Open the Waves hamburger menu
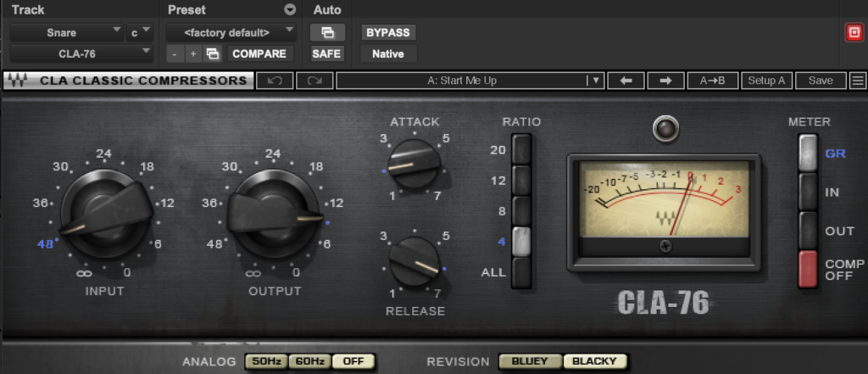Image resolution: width=868 pixels, height=374 pixels. [x=858, y=81]
